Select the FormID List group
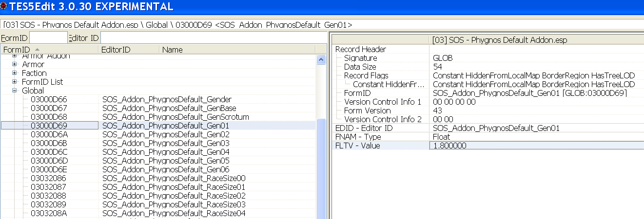The height and width of the screenshot is (219, 644). click(x=42, y=82)
